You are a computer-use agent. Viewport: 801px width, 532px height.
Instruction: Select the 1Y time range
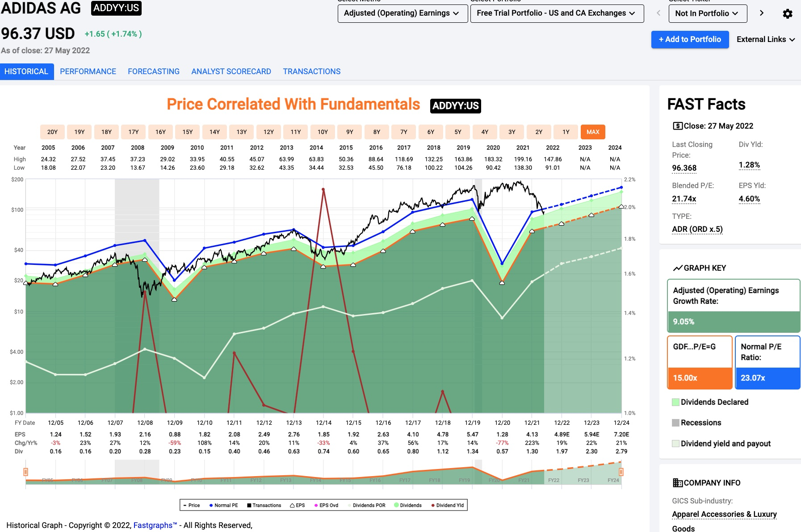tap(566, 132)
